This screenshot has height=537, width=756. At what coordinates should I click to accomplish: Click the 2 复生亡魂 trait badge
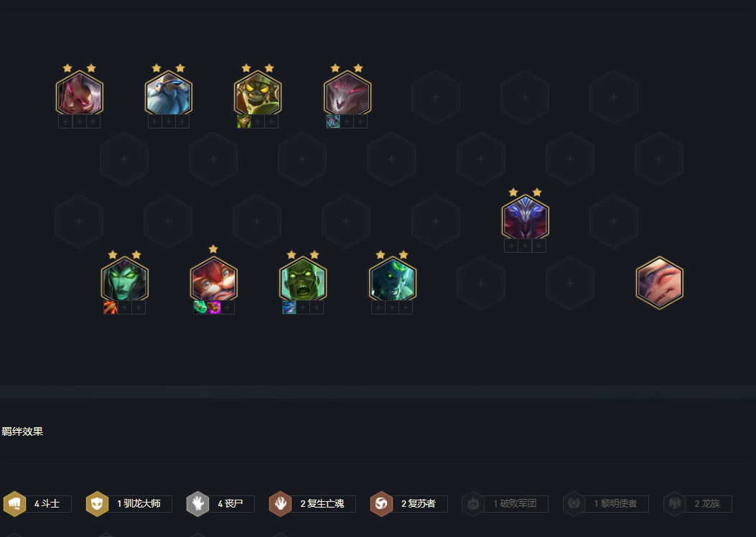(312, 504)
